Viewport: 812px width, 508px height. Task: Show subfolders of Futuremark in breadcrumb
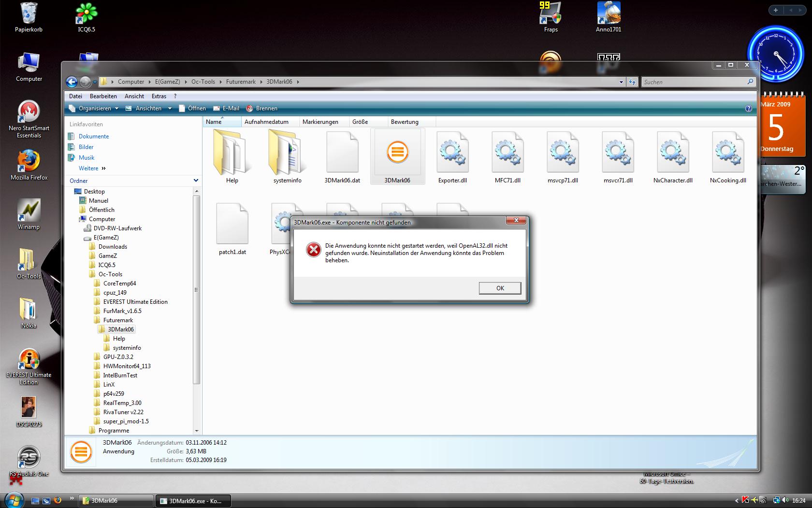(261, 82)
